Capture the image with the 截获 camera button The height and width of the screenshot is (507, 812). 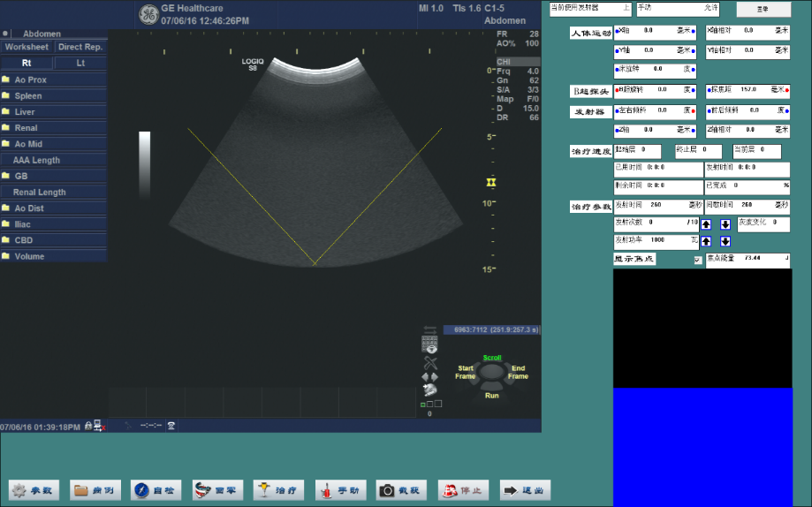coord(402,490)
